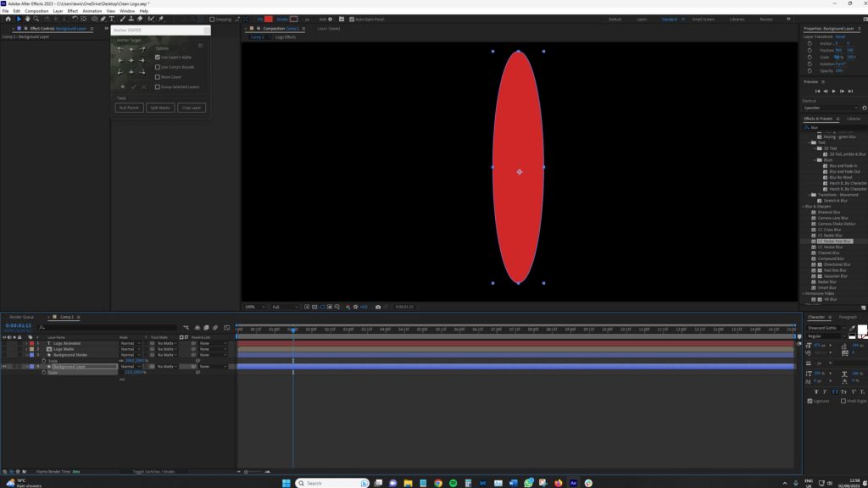The width and height of the screenshot is (868, 488).
Task: Reset the preview shortcut settings icon
Action: [864, 108]
